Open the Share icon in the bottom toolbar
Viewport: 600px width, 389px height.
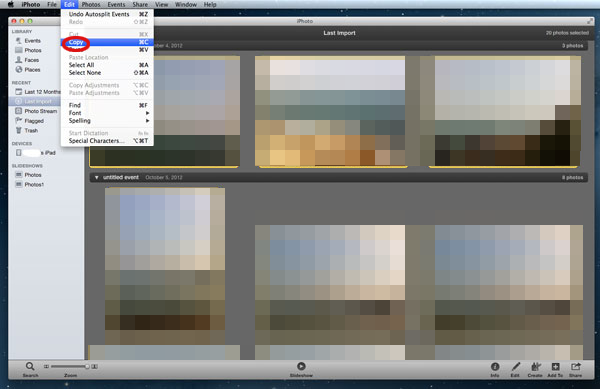576,366
